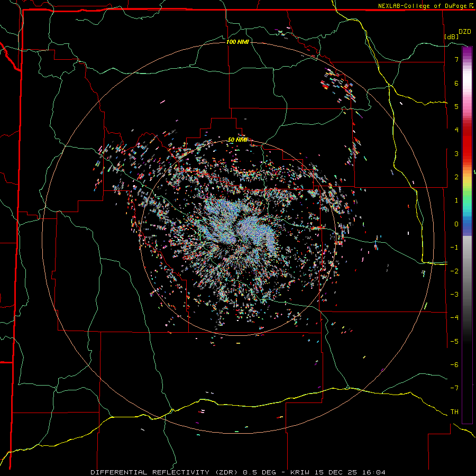Click the 100 NMI range ring label
Viewport: 476px width, 476px height.
tap(237, 42)
